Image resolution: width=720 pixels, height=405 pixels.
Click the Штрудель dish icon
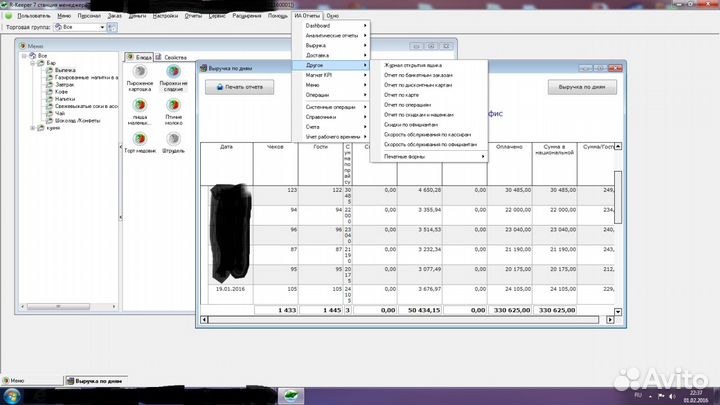173,137
